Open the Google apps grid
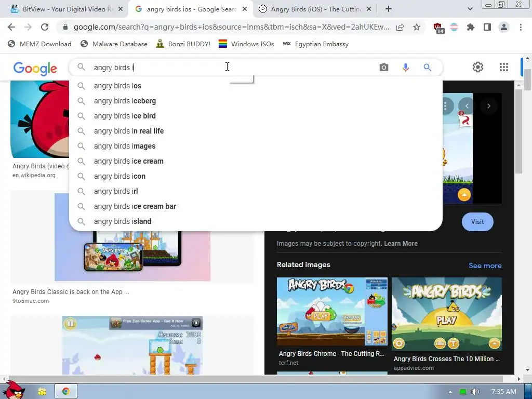Image resolution: width=532 pixels, height=399 pixels. click(x=504, y=67)
